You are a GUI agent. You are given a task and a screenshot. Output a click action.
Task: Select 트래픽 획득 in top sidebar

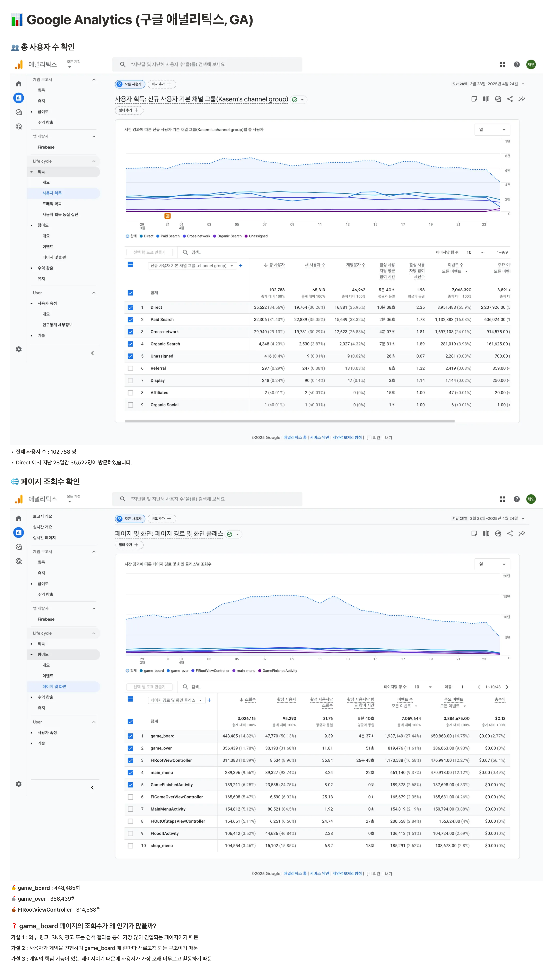pos(52,204)
